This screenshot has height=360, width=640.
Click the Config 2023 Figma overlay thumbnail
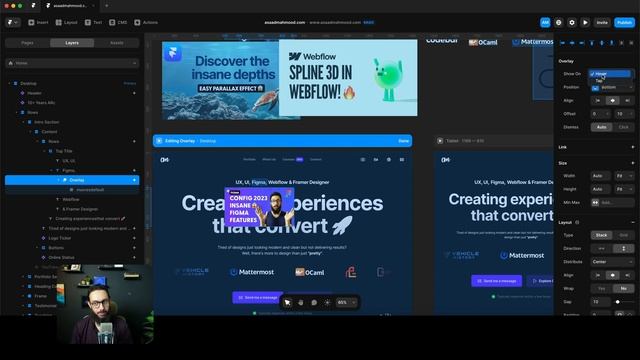point(259,207)
